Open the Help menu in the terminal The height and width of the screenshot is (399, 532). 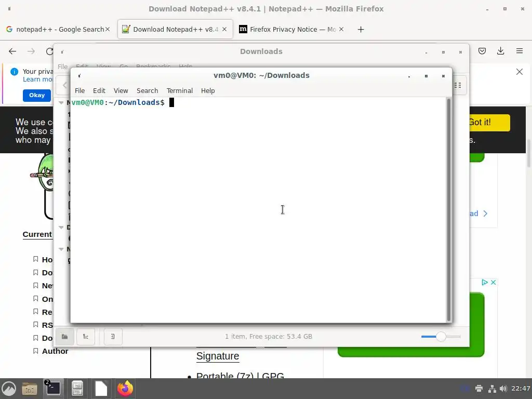[x=208, y=90]
